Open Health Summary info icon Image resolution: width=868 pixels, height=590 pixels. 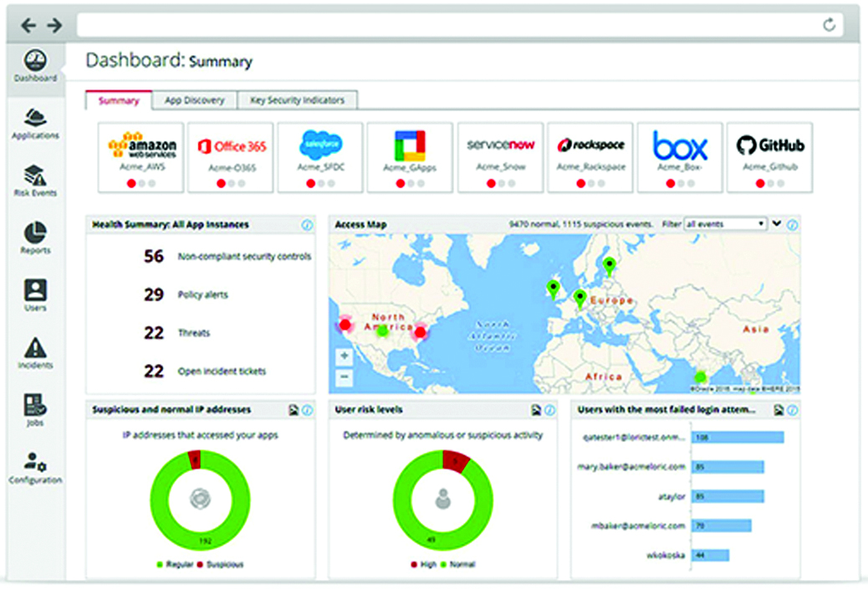307,224
